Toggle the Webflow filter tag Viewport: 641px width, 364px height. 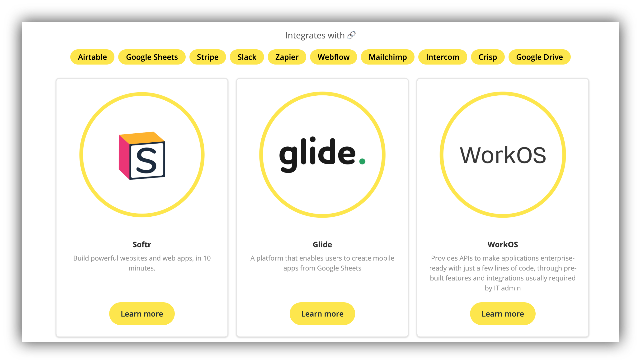point(334,57)
